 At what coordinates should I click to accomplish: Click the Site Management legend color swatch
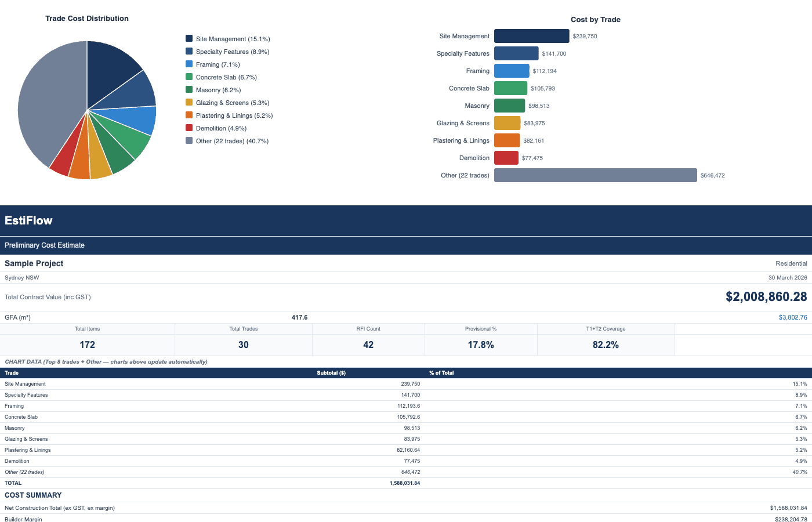(x=188, y=38)
